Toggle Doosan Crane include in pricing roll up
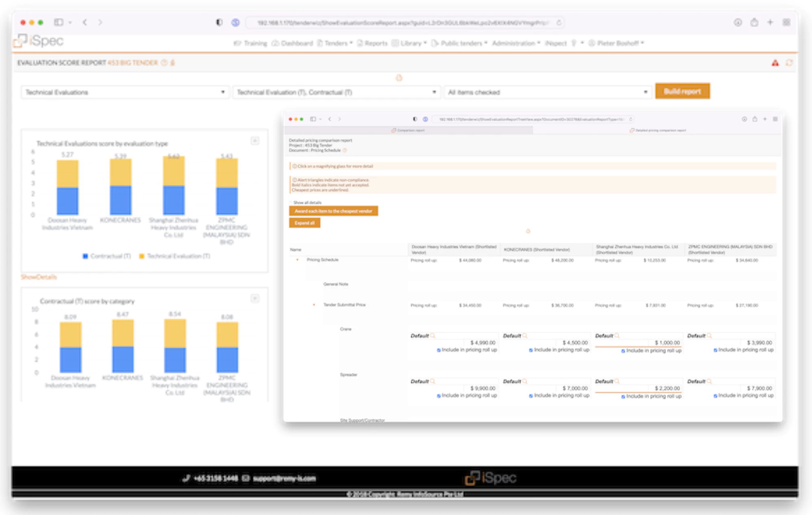This screenshot has width=812, height=515. (439, 350)
